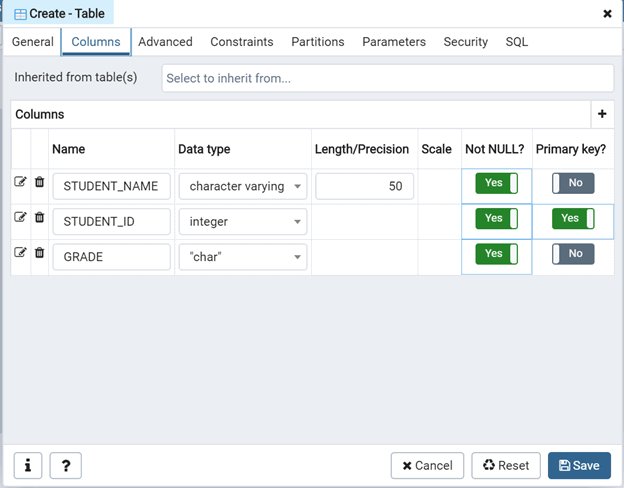Delete the GRADE column with trash icon
The height and width of the screenshot is (488, 624).
click(x=40, y=252)
